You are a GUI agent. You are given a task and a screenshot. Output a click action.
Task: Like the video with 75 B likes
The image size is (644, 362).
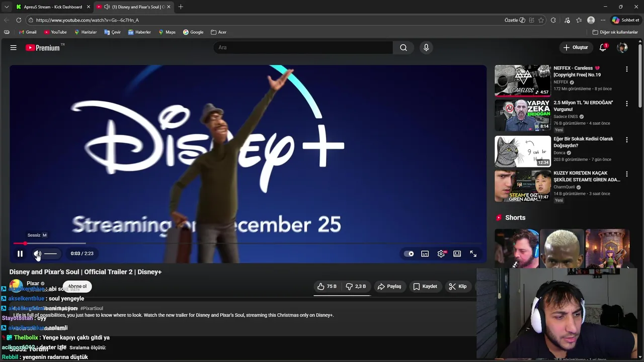point(327,287)
